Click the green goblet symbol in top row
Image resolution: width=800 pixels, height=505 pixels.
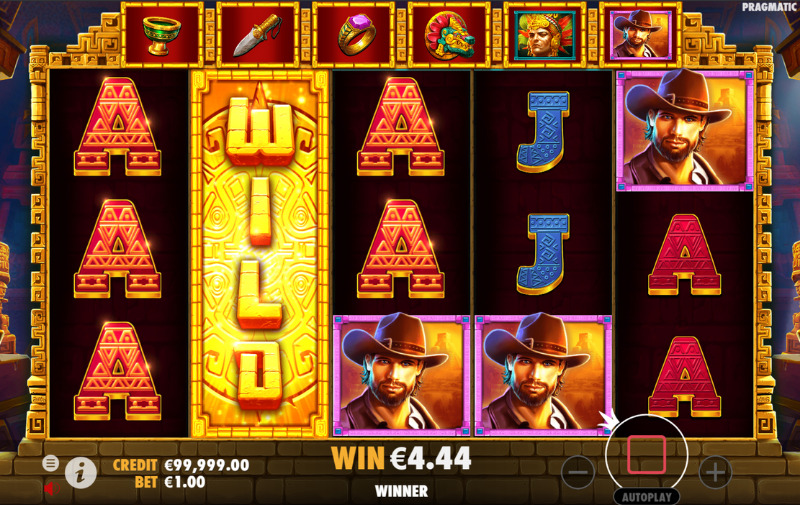pyautogui.click(x=162, y=35)
